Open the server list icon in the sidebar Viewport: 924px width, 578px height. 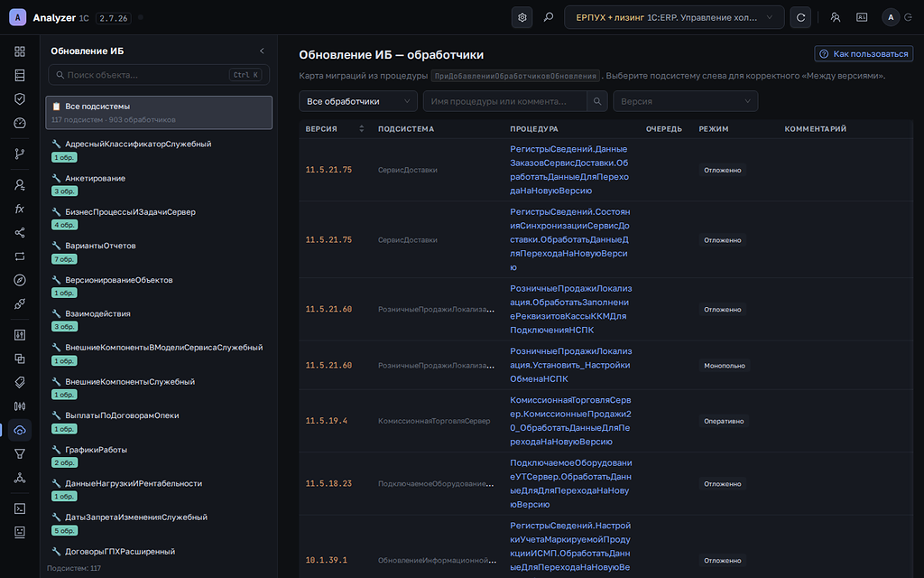20,75
